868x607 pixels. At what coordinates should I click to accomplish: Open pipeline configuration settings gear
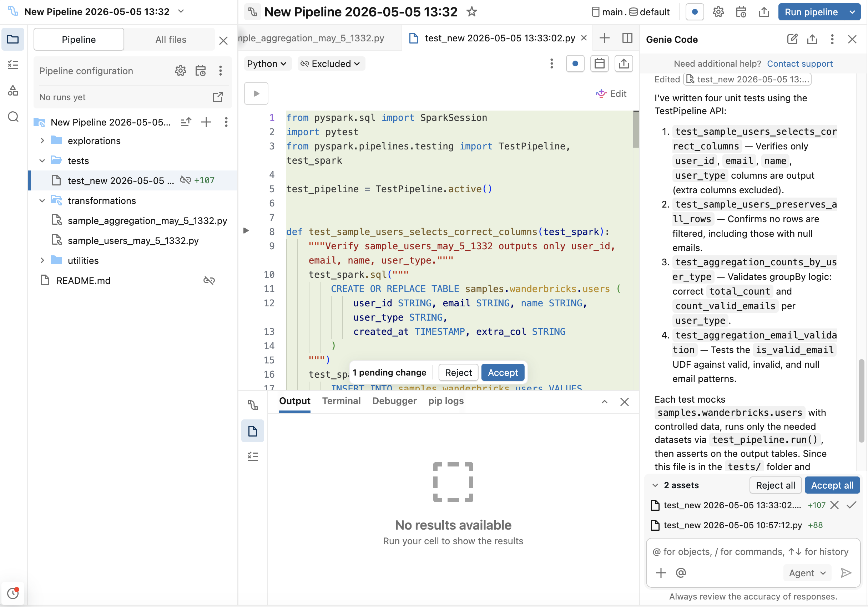pyautogui.click(x=180, y=71)
